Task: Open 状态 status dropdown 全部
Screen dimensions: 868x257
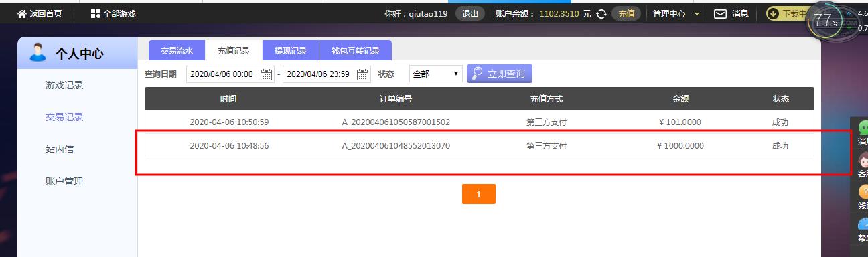Action: [436, 74]
